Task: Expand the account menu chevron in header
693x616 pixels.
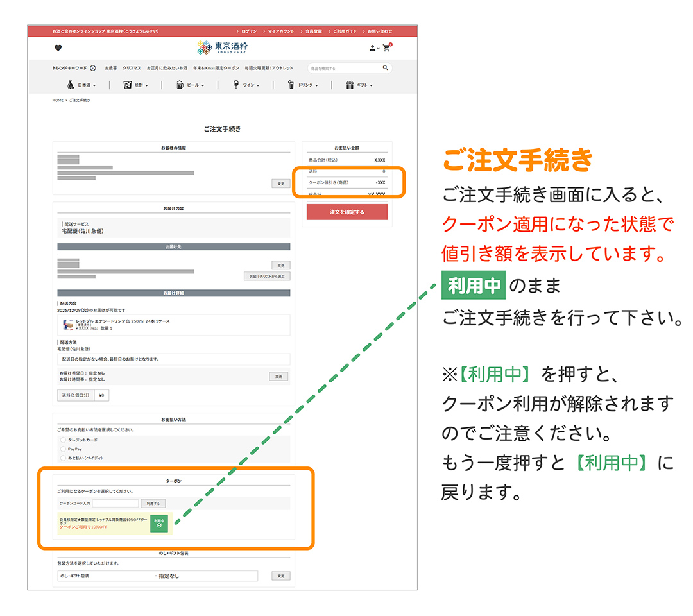Action: point(377,49)
